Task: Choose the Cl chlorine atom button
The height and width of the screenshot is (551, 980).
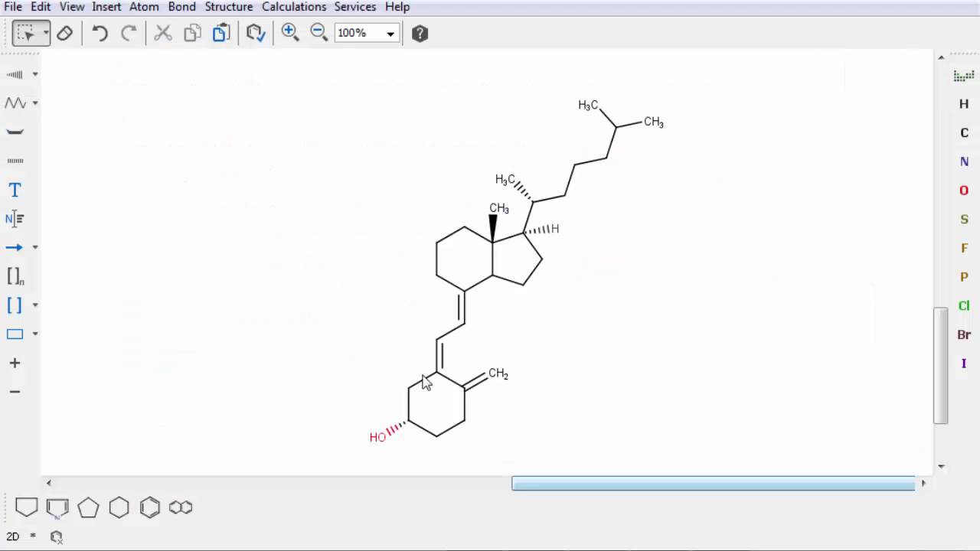Action: point(964,306)
